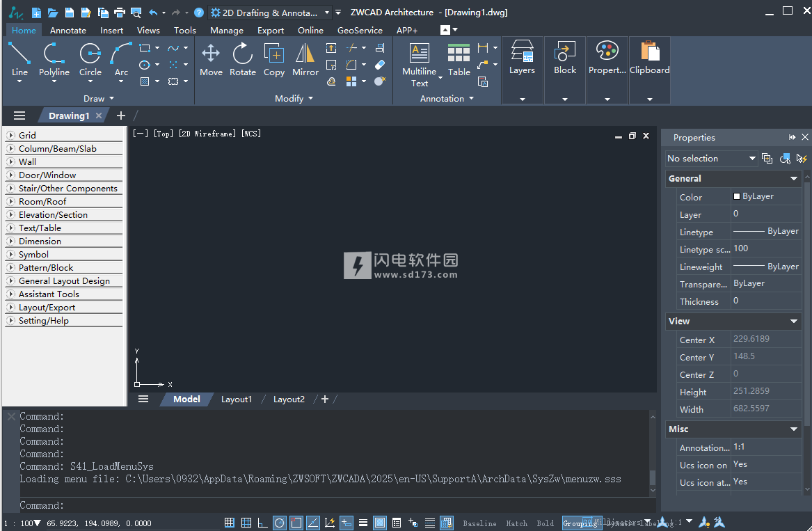Expand the Draw panel dropdown
Screen dimensions: 812x531
pyautogui.click(x=98, y=98)
